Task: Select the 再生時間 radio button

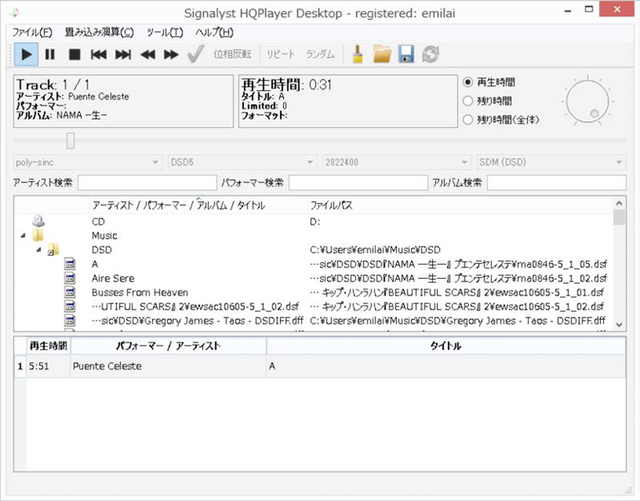Action: (469, 81)
